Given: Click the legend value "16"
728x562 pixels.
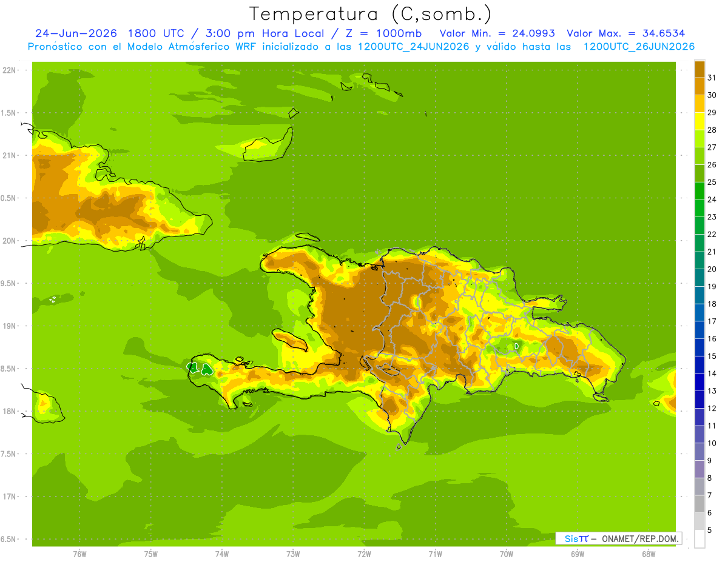Looking at the screenshot, I should pyautogui.click(x=712, y=338).
